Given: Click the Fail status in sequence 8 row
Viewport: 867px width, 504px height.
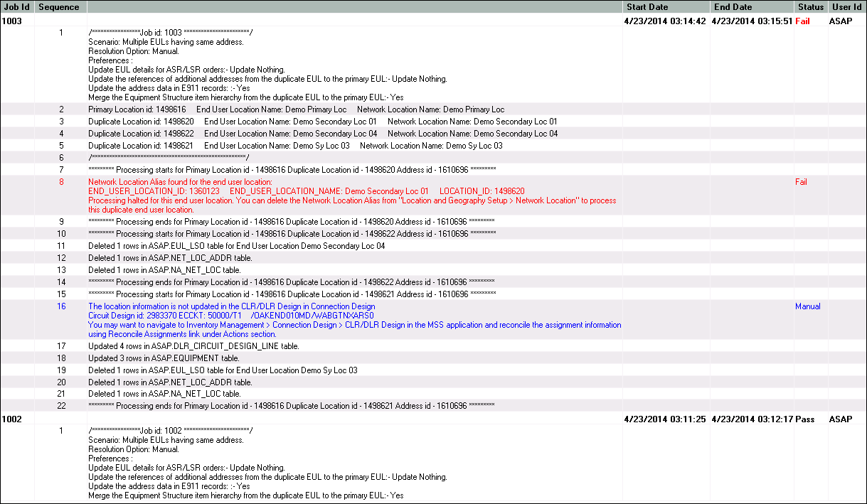Looking at the screenshot, I should coord(801,182).
